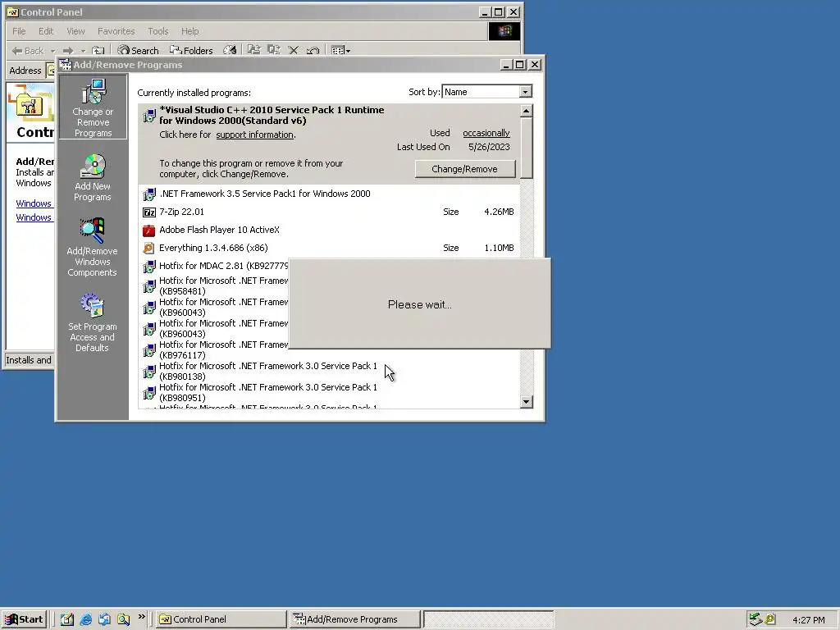
Task: Select the hotfix entry KB980138
Action: (x=329, y=372)
